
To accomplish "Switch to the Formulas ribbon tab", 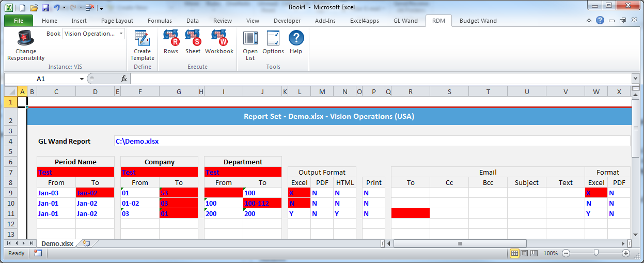I will pos(160,21).
